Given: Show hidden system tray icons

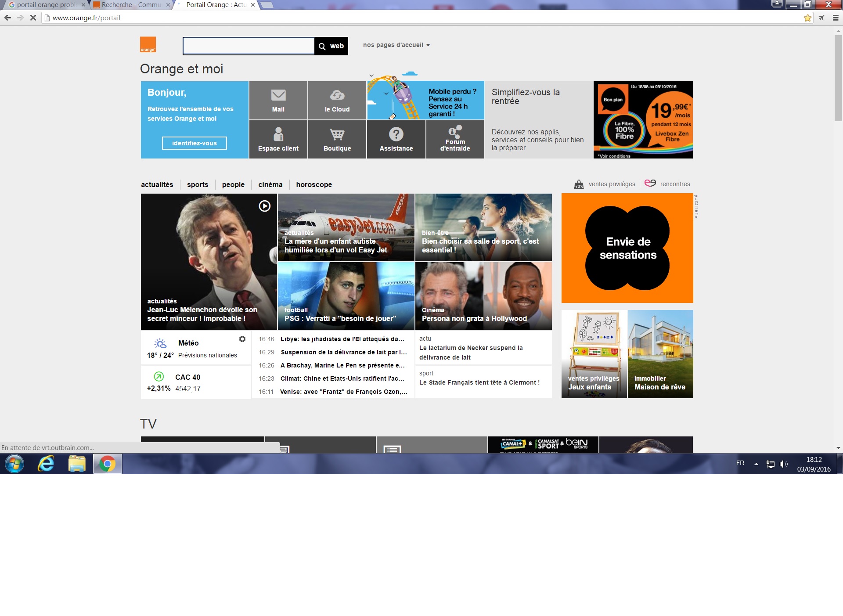Looking at the screenshot, I should coord(756,464).
